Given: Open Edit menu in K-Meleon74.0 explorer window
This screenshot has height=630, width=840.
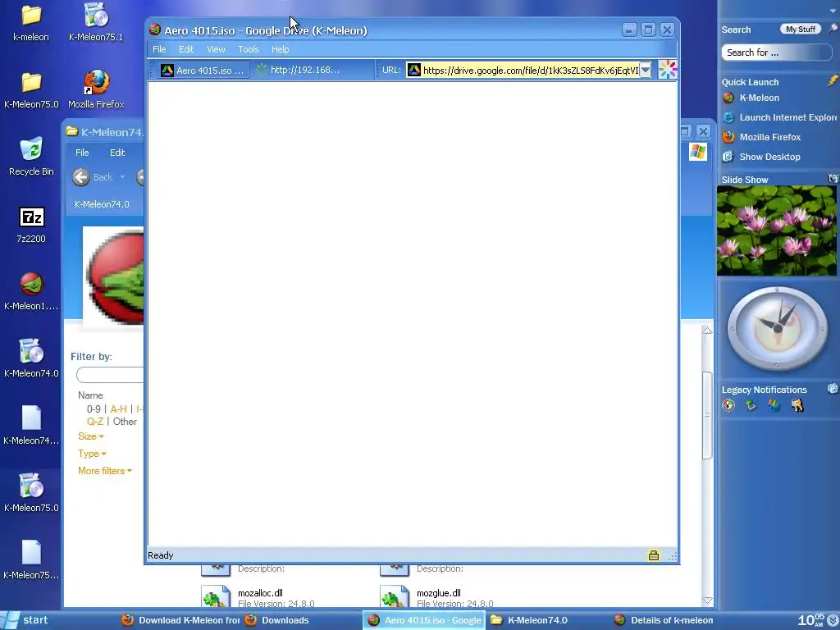Looking at the screenshot, I should pos(117,153).
